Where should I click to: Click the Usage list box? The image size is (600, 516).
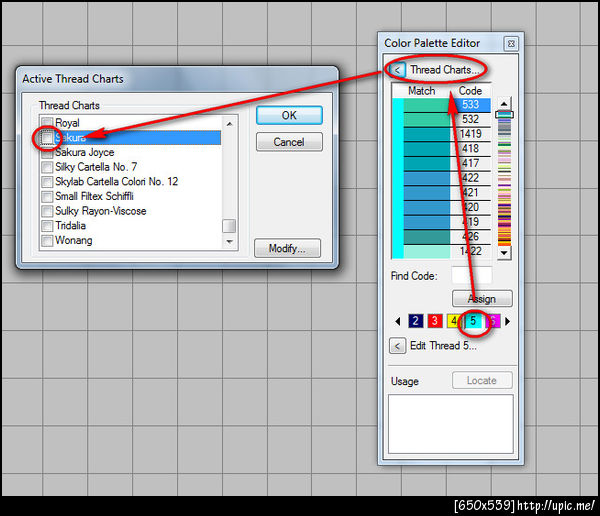[451, 424]
